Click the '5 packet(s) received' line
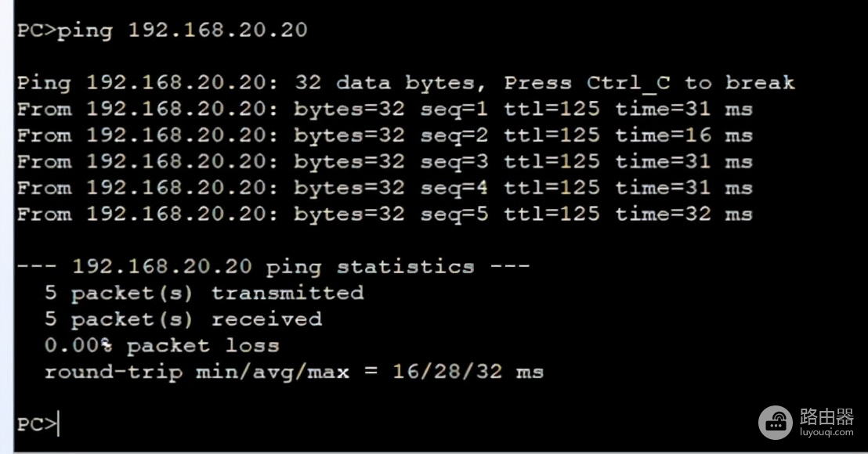868x454 pixels. (x=183, y=319)
